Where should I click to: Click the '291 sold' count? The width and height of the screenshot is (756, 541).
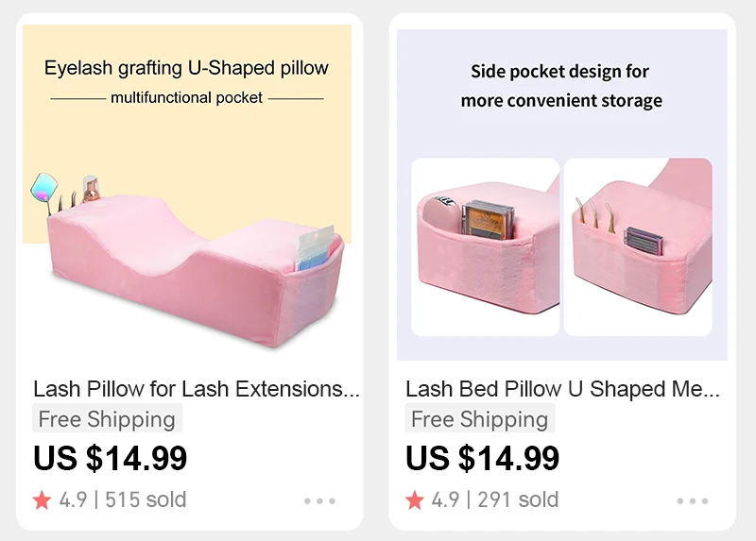[x=518, y=500]
